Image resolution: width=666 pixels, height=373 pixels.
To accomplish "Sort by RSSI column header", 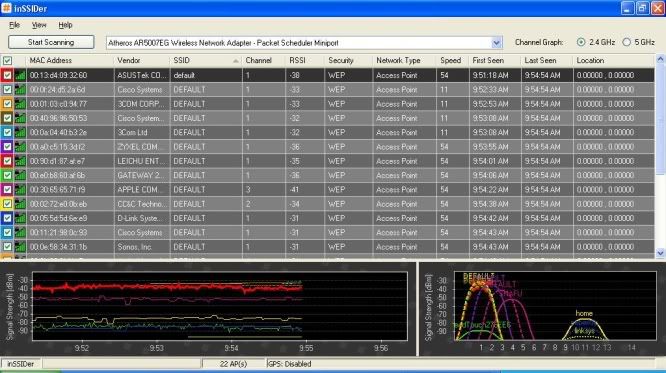I will pos(305,61).
